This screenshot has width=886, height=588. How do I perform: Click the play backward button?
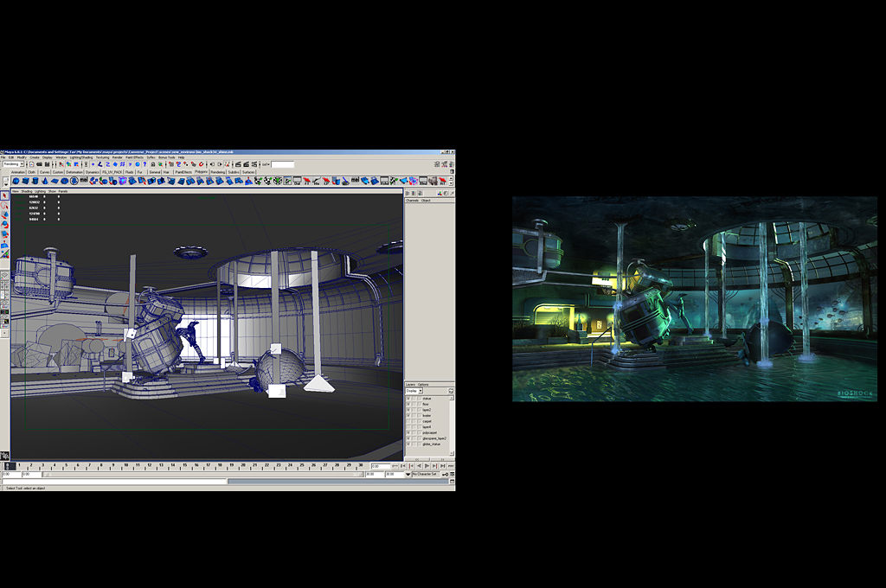[420, 466]
